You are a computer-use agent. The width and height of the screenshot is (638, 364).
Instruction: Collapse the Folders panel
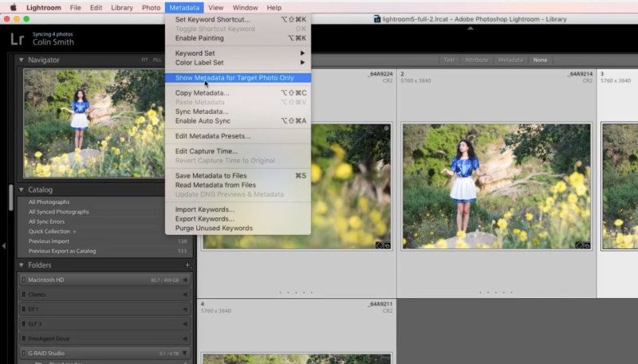coord(22,265)
